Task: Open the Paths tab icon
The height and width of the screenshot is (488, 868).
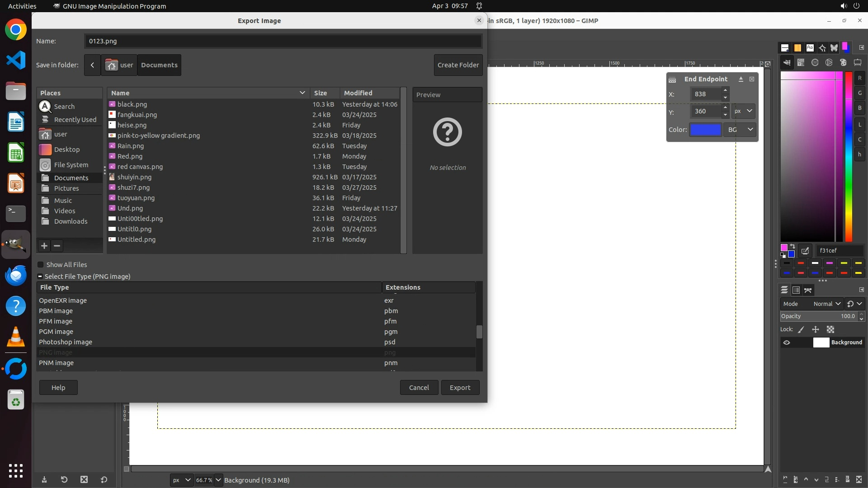Action: [x=808, y=290]
